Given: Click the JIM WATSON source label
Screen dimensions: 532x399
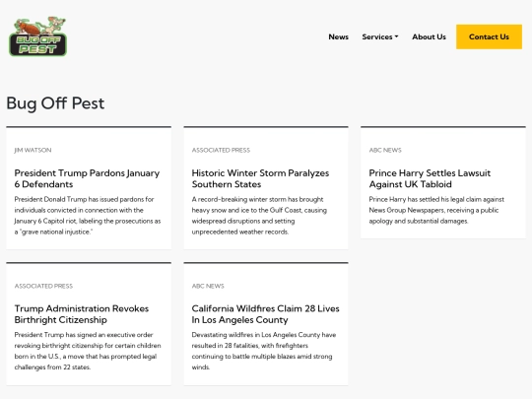Looking at the screenshot, I should (33, 150).
